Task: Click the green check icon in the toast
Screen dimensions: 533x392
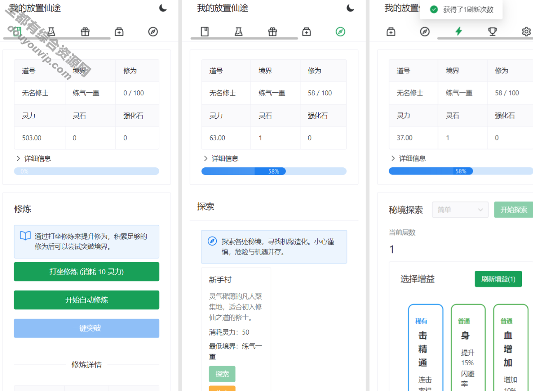Action: [434, 9]
